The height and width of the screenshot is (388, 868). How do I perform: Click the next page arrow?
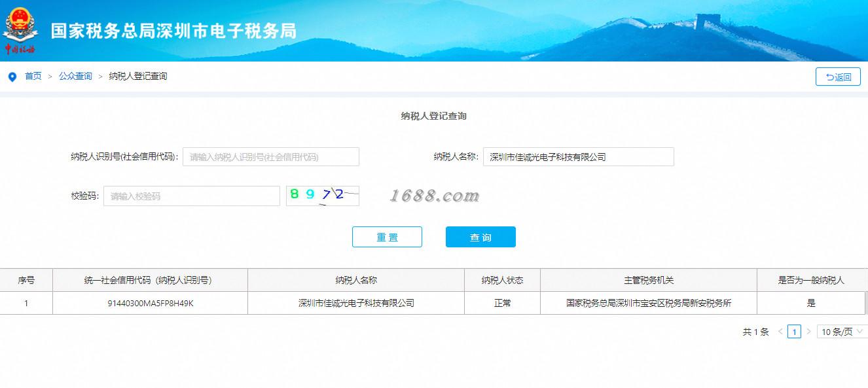tap(808, 332)
